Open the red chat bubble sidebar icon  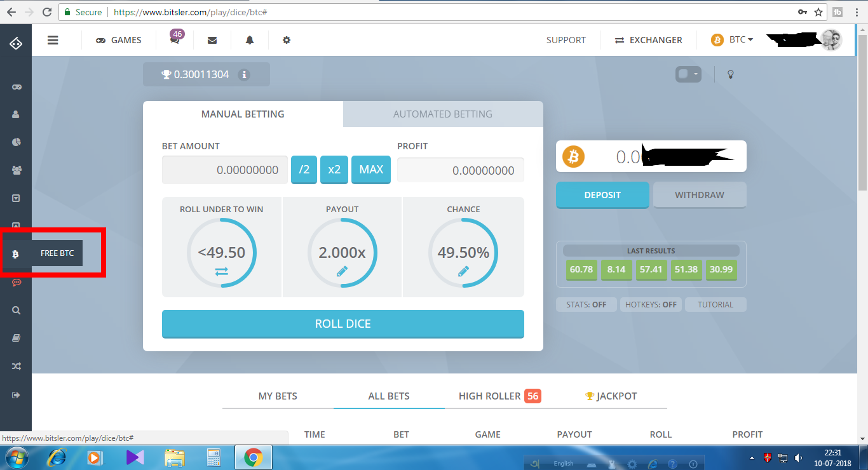click(17, 283)
